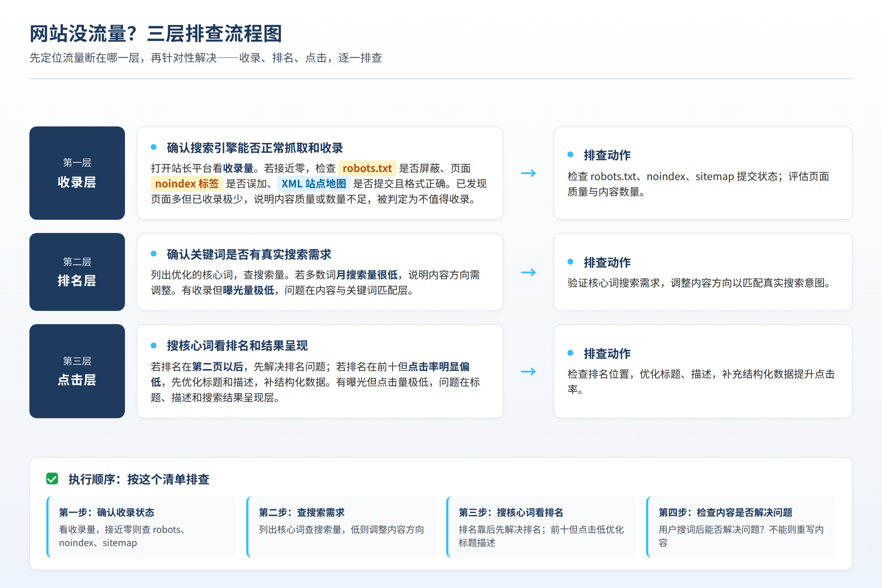882x588 pixels.
Task: Click the heading 执行顺序：按这个清单排查
Action: pyautogui.click(x=139, y=479)
